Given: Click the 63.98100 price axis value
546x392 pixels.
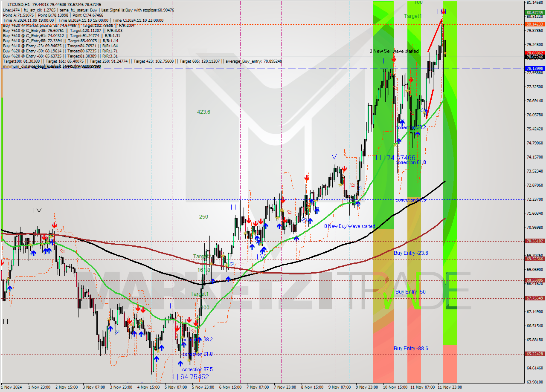Looking at the screenshot, I should pos(534,382).
